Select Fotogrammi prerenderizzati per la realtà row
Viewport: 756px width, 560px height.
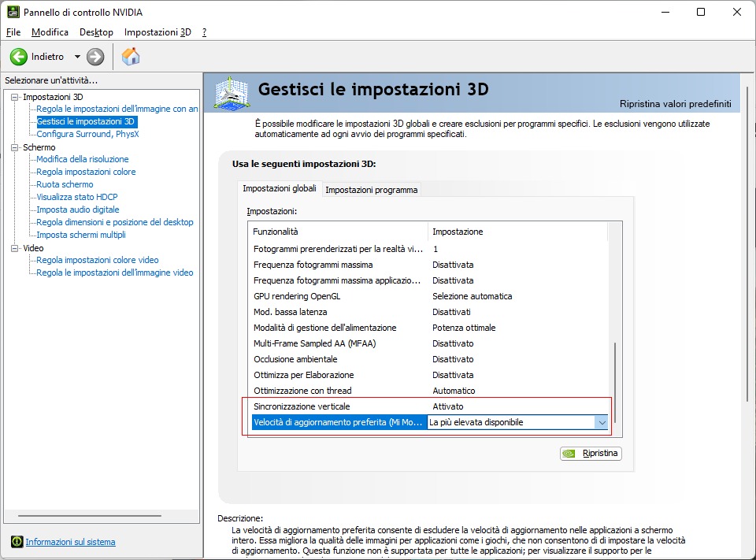tap(430, 249)
